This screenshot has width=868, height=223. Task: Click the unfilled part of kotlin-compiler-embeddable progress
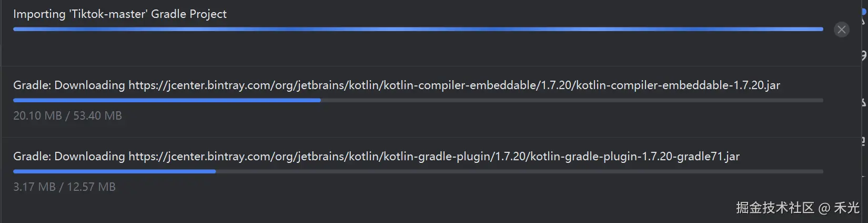(571, 100)
